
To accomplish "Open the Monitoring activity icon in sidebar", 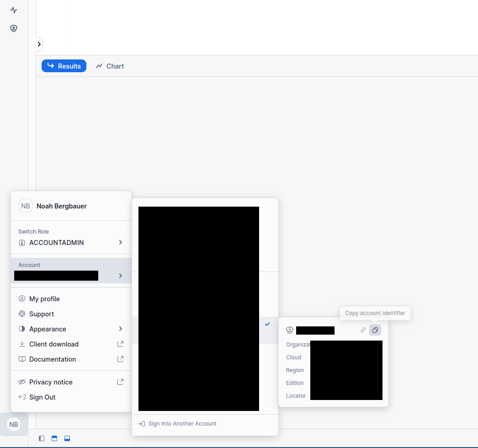I will click(14, 10).
